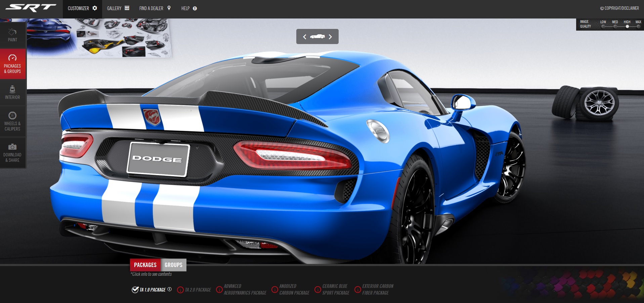
Task: Open the Copyright/Disclaimer link
Action: (619, 8)
